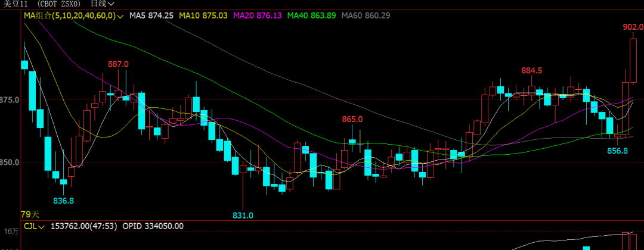644x250 pixels.
Task: Expand the MA组合 indicator dropdown arrow
Action: click(120, 17)
